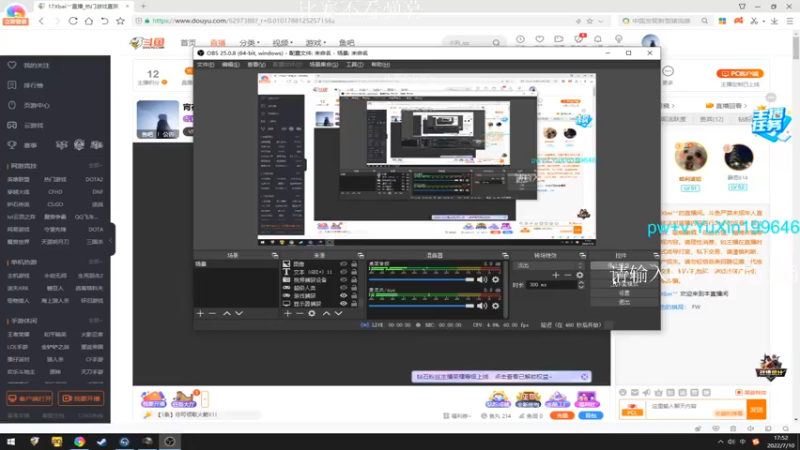This screenshot has width=800, height=450.
Task: Open the OBS Tools menu
Action: coord(355,65)
